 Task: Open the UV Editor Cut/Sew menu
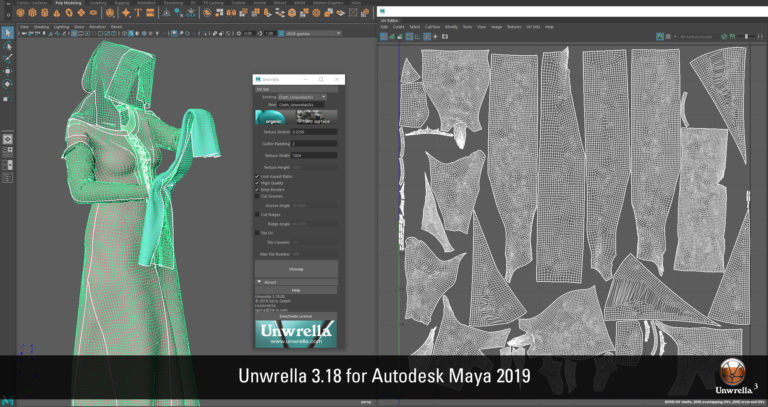point(432,27)
